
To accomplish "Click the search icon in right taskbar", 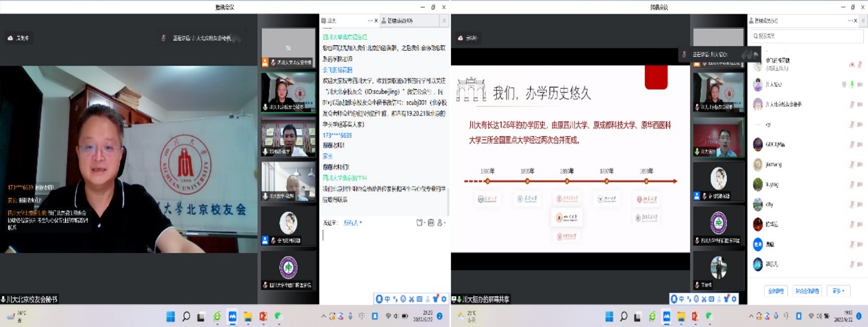I will pos(624,317).
